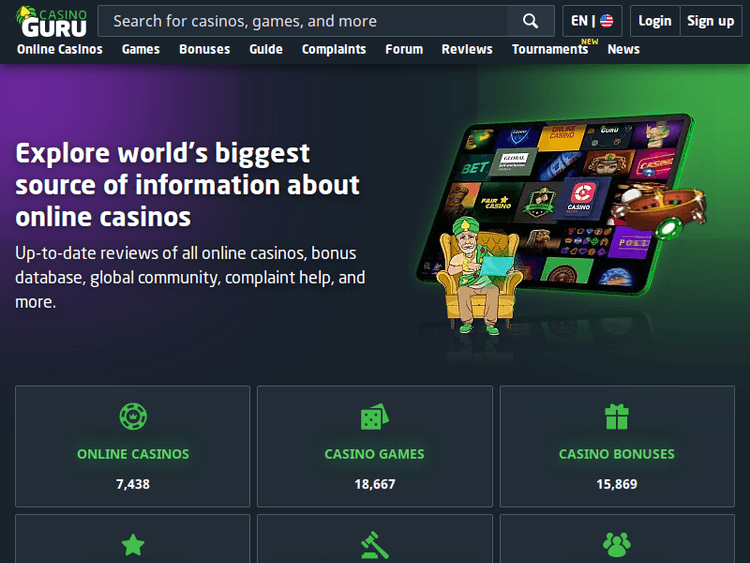
Task: Open the EN language selector dropdown
Action: 592,21
